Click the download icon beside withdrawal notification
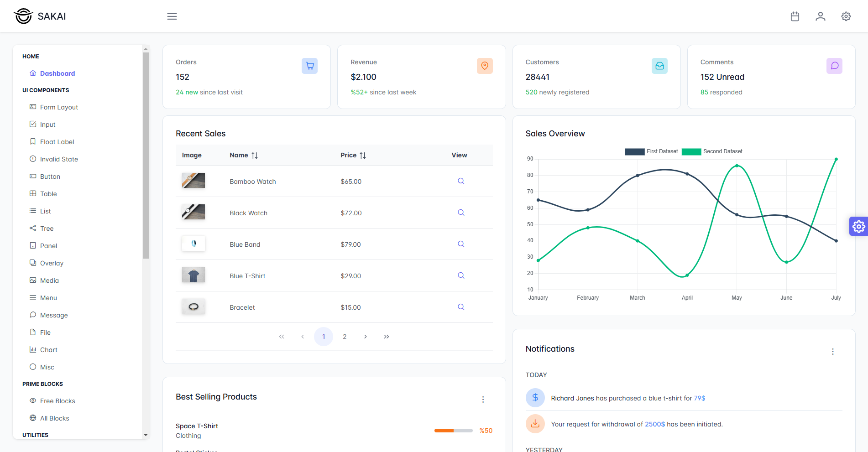Image resolution: width=868 pixels, height=452 pixels. point(535,424)
